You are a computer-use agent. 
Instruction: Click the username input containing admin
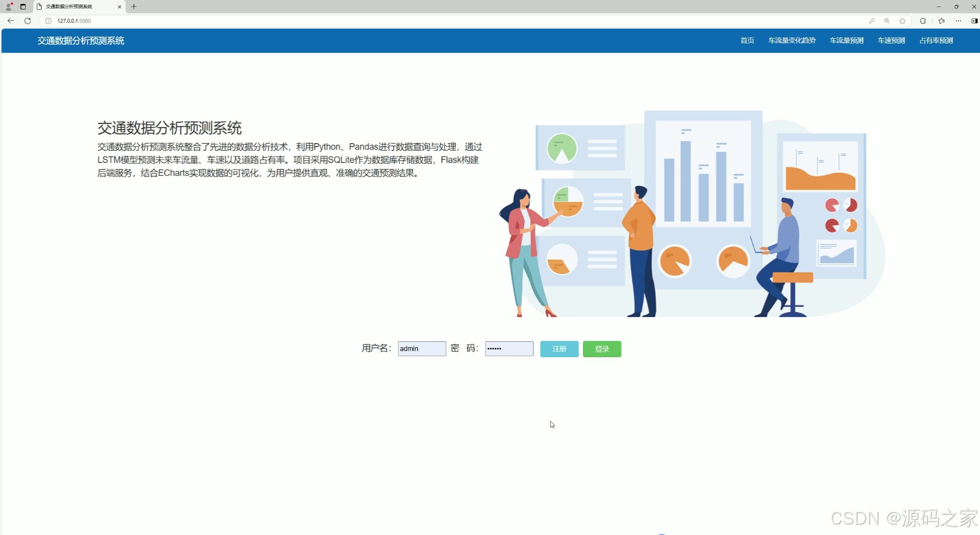(421, 348)
